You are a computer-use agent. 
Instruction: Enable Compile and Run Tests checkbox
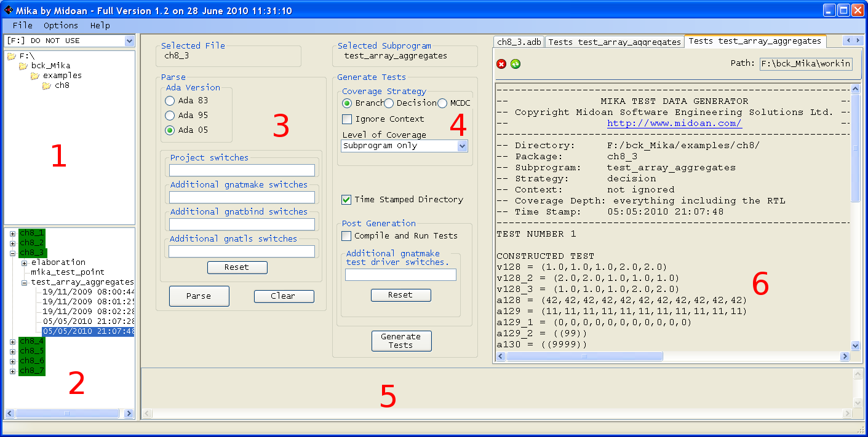[347, 236]
